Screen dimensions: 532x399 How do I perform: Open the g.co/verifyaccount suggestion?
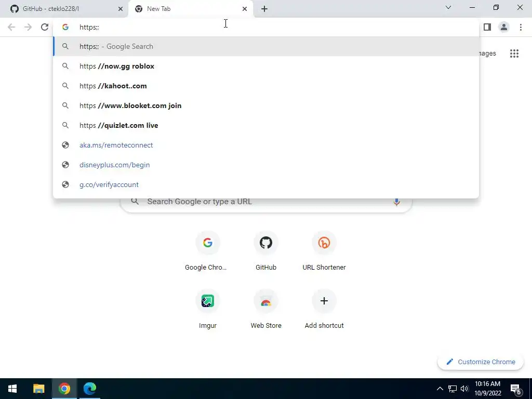tap(266, 184)
